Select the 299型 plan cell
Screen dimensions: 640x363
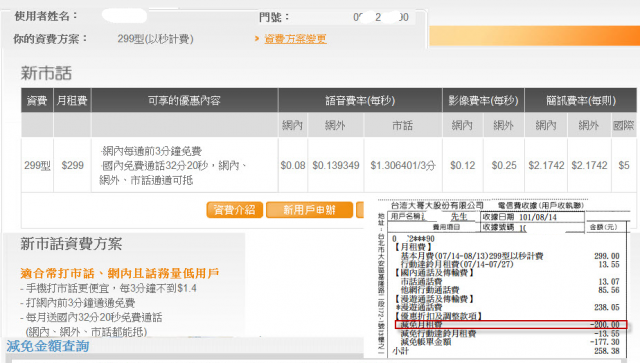[37, 165]
